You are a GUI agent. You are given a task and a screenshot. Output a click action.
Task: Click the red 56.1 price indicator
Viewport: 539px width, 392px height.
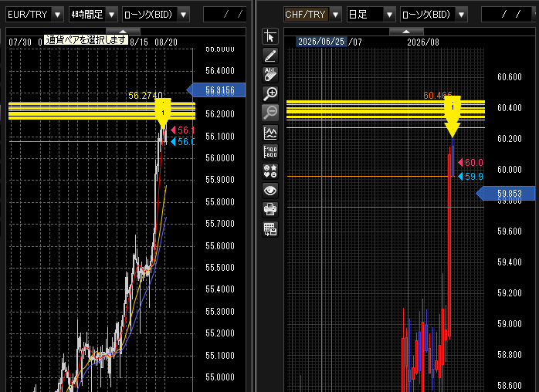[x=182, y=130]
